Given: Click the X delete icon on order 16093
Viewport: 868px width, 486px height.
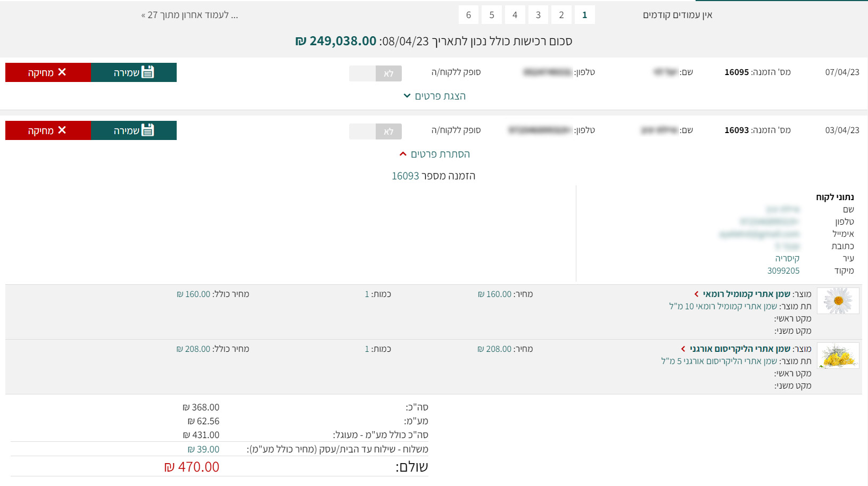Looking at the screenshot, I should pos(62,130).
